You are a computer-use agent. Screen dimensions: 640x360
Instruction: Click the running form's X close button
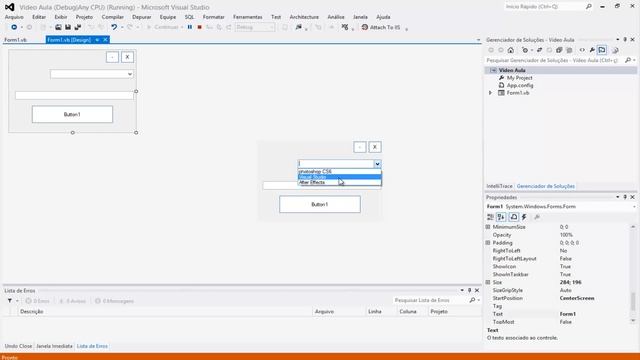pos(375,147)
